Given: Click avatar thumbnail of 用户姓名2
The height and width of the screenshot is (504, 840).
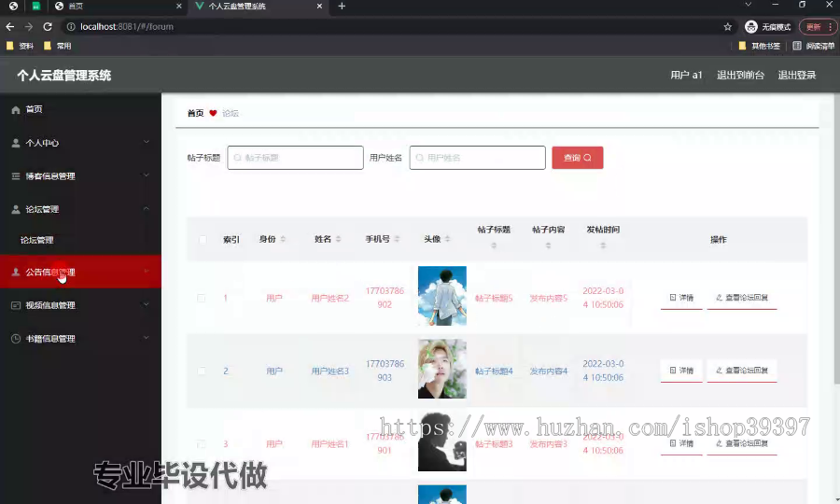Looking at the screenshot, I should 442,296.
